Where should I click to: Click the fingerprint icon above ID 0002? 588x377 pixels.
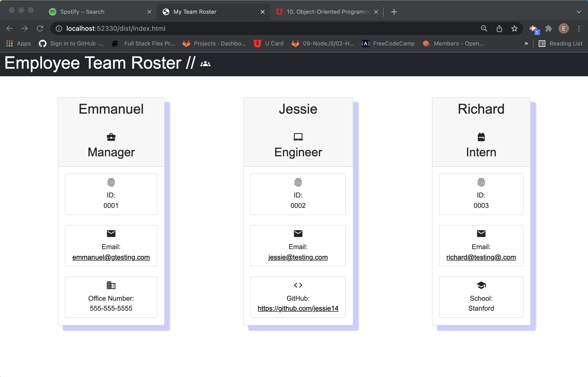coord(298,183)
